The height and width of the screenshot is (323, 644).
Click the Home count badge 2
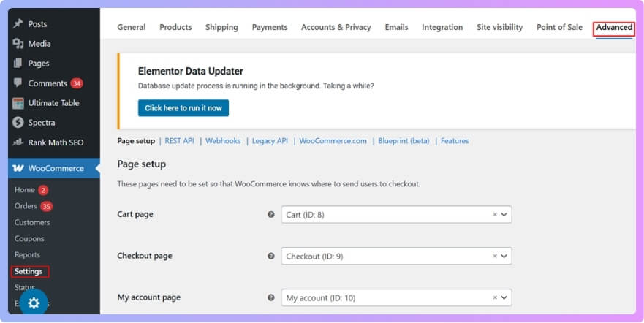(43, 190)
